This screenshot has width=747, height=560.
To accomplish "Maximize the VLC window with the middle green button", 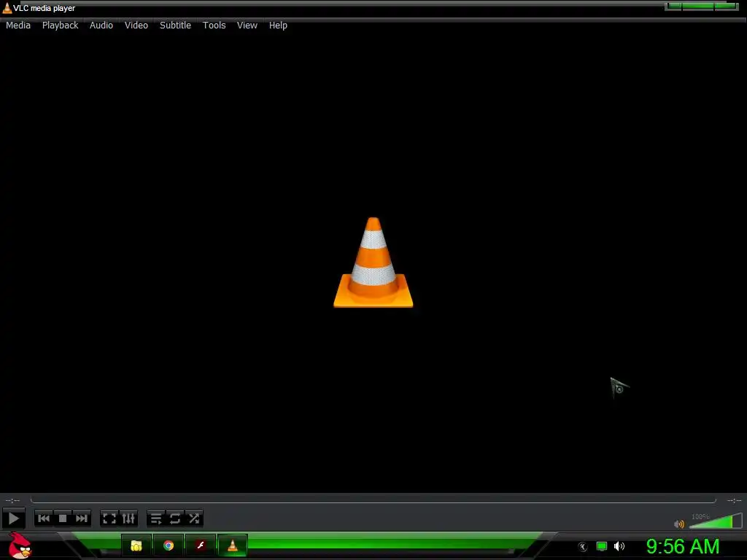I will pyautogui.click(x=698, y=6).
